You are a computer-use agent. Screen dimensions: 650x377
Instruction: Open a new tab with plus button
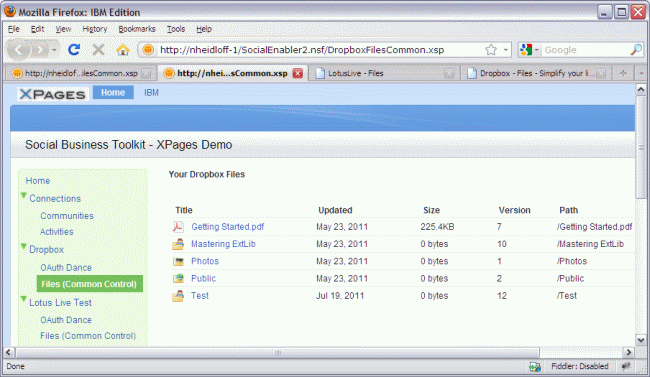click(623, 73)
